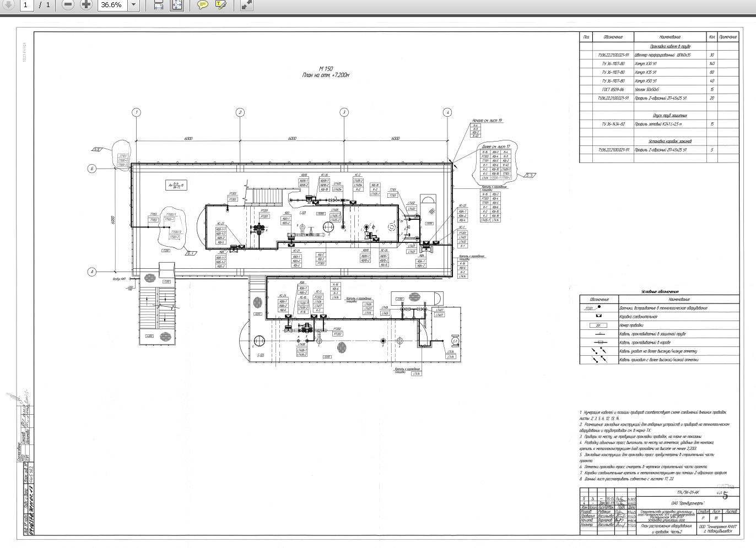Click the 'Наименование' column header in specification table
The height and width of the screenshot is (548, 756).
click(669, 37)
